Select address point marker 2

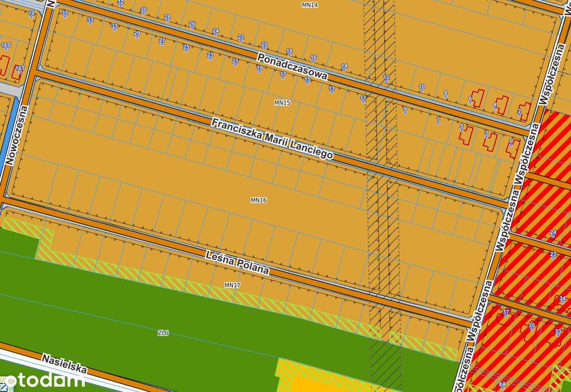pos(519,112)
